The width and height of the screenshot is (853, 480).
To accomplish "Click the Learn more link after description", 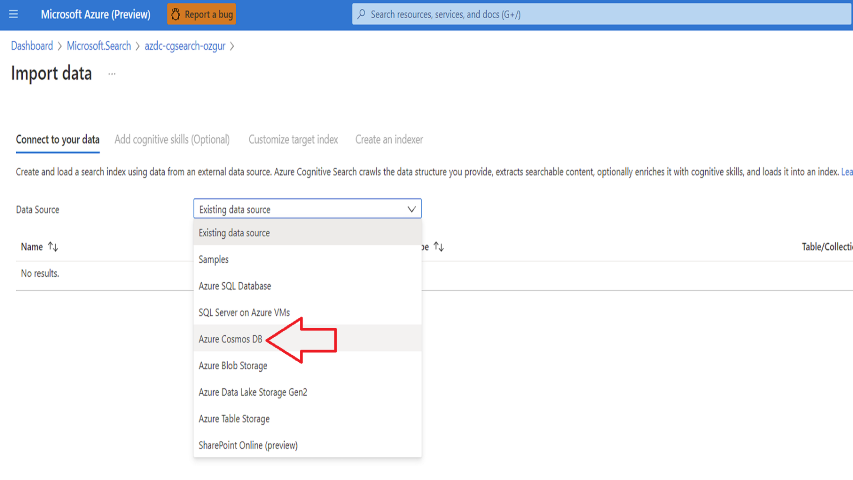I will pos(847,171).
